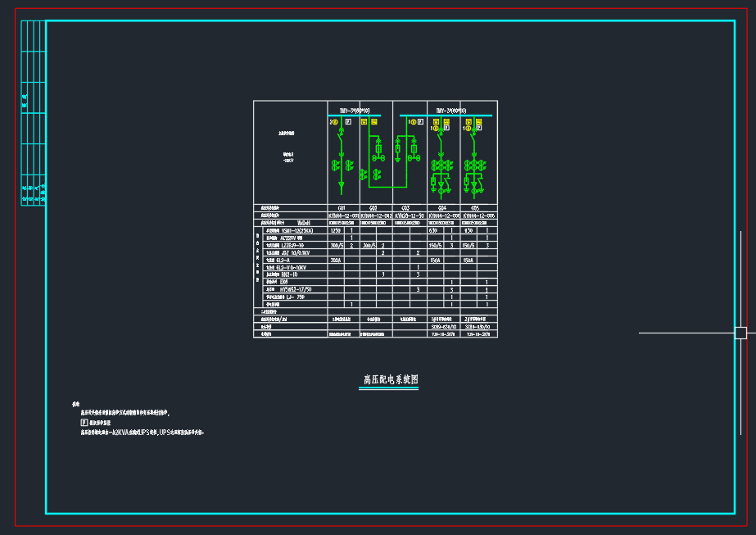The width and height of the screenshot is (756, 535).
Task: Click the 高压配电系统图 drawing title
Action: pos(391,380)
